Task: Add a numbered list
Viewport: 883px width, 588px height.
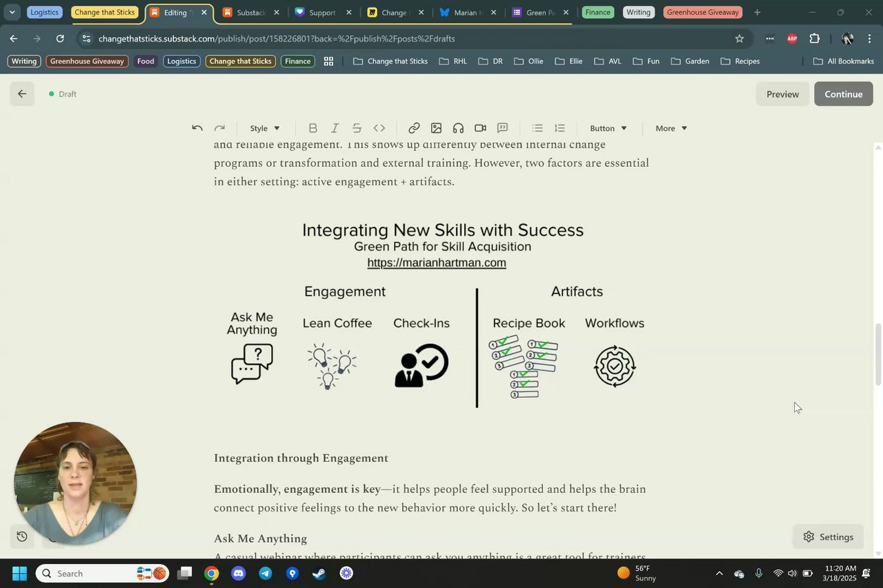Action: click(x=559, y=128)
